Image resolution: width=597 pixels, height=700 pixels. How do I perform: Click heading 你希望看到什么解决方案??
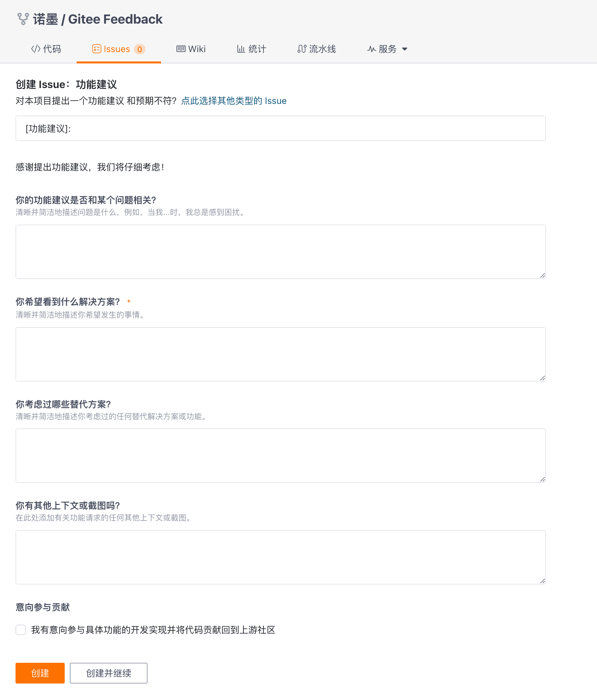pos(68,301)
